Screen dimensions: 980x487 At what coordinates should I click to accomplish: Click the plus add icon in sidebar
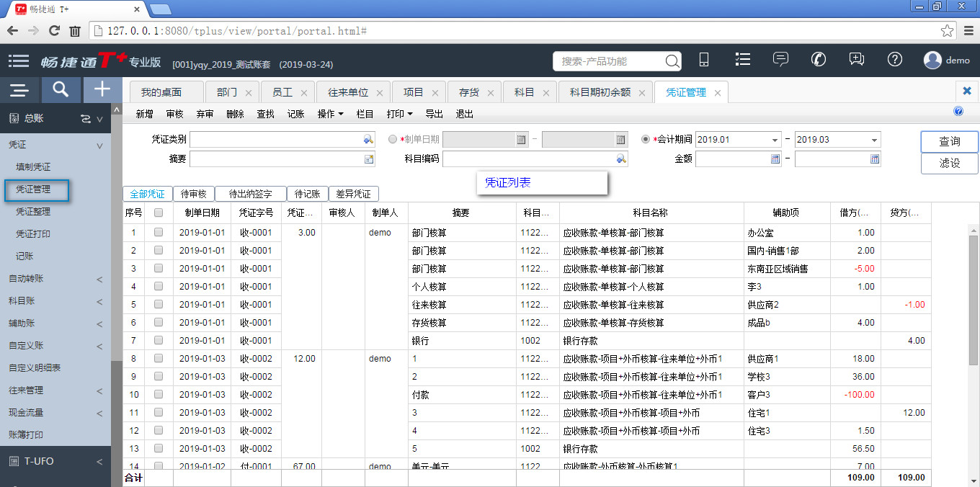click(102, 89)
